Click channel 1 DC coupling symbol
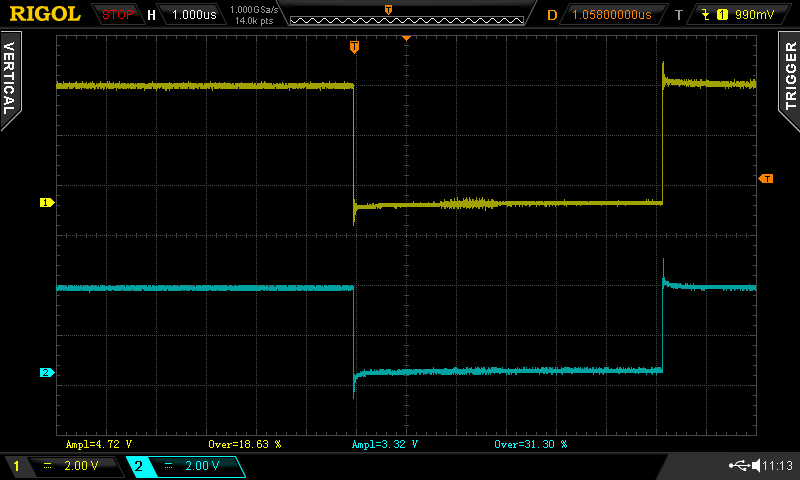Screen dimensions: 800x480 (47, 465)
